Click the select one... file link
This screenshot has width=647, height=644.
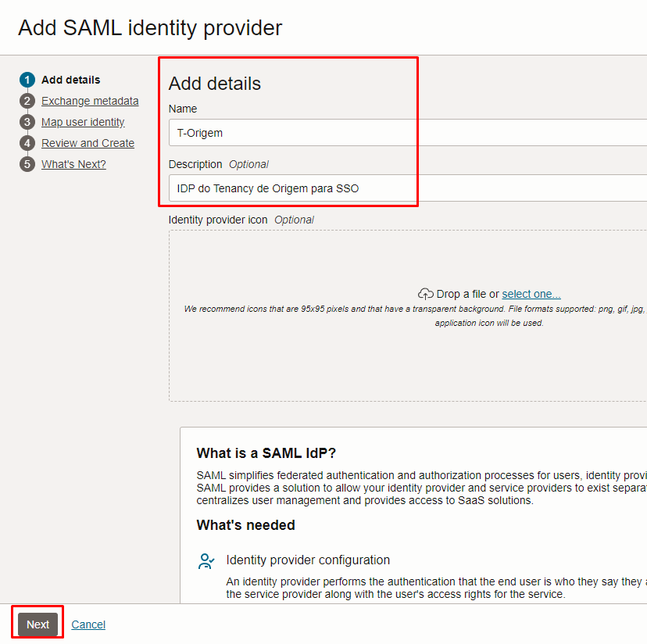click(531, 294)
